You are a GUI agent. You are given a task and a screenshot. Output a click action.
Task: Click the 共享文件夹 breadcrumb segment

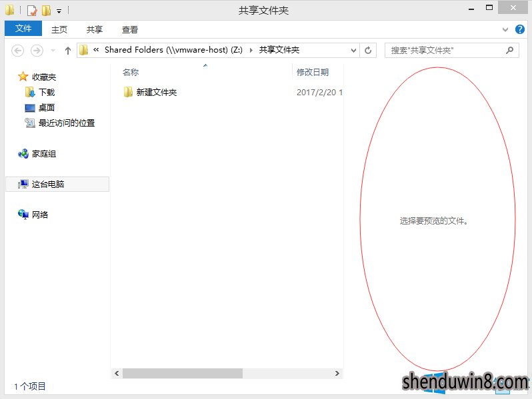pyautogui.click(x=279, y=50)
